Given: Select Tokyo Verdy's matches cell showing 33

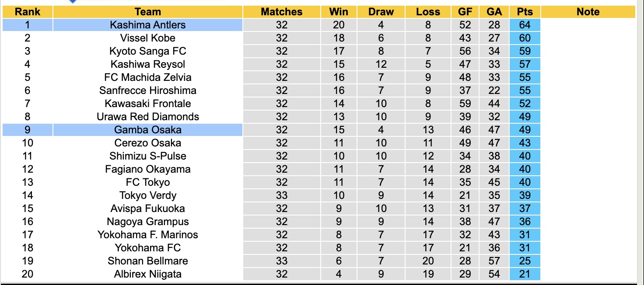Looking at the screenshot, I should pos(282,195).
